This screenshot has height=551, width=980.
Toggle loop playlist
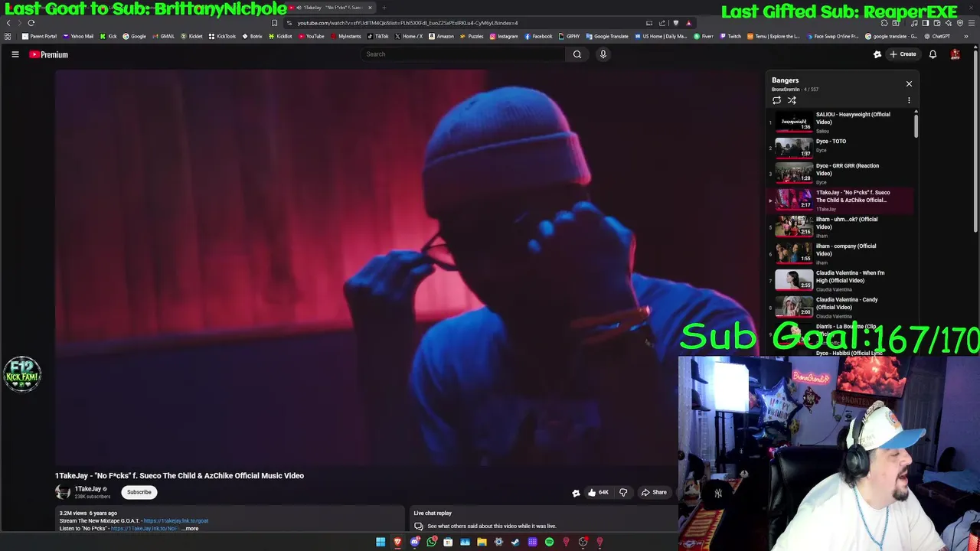[776, 100]
